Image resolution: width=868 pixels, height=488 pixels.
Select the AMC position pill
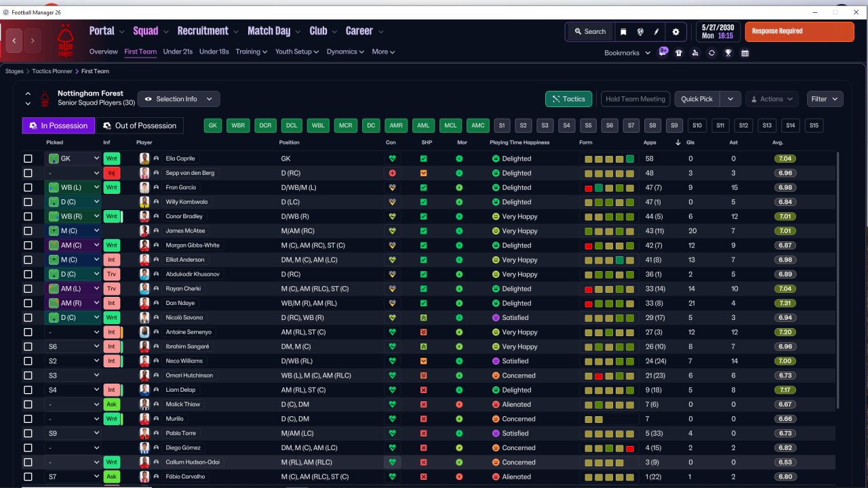[x=478, y=125]
